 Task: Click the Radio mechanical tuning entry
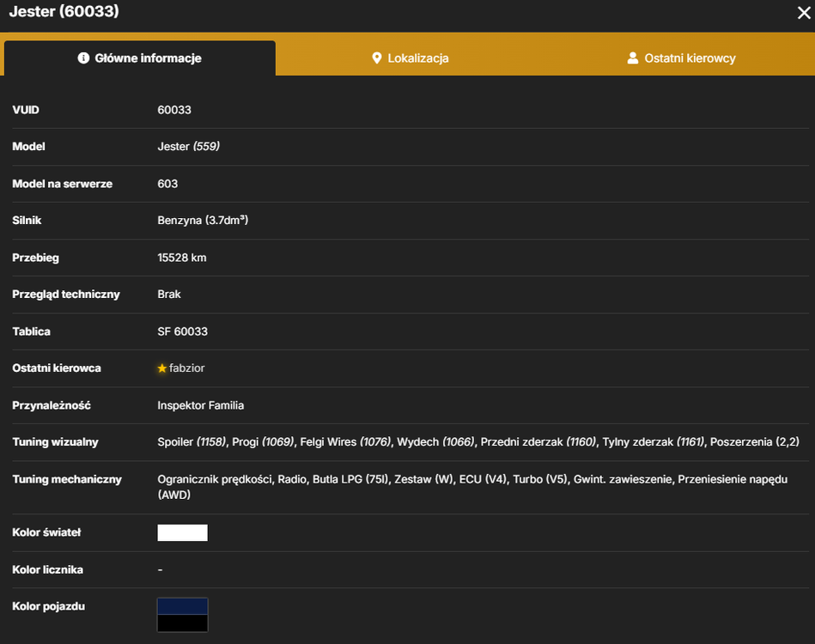pos(292,479)
